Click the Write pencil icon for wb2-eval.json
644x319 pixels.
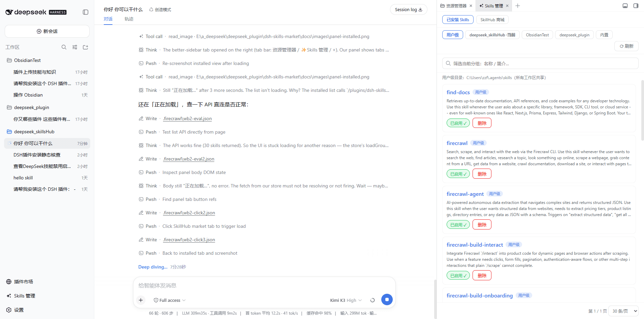[141, 118]
